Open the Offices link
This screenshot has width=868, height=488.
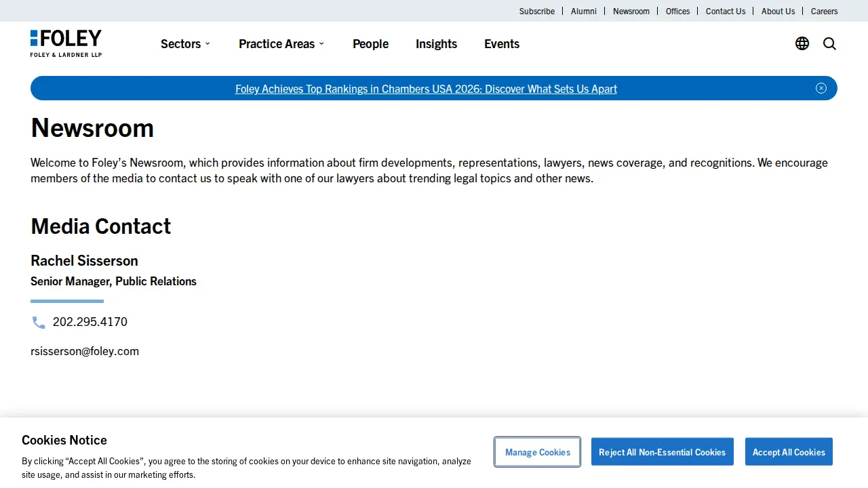click(677, 11)
